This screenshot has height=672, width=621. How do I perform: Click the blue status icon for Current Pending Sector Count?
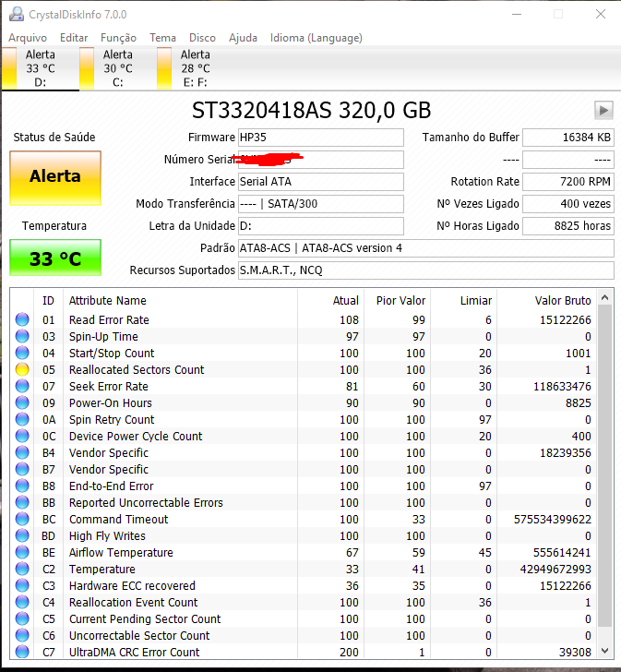coord(22,618)
